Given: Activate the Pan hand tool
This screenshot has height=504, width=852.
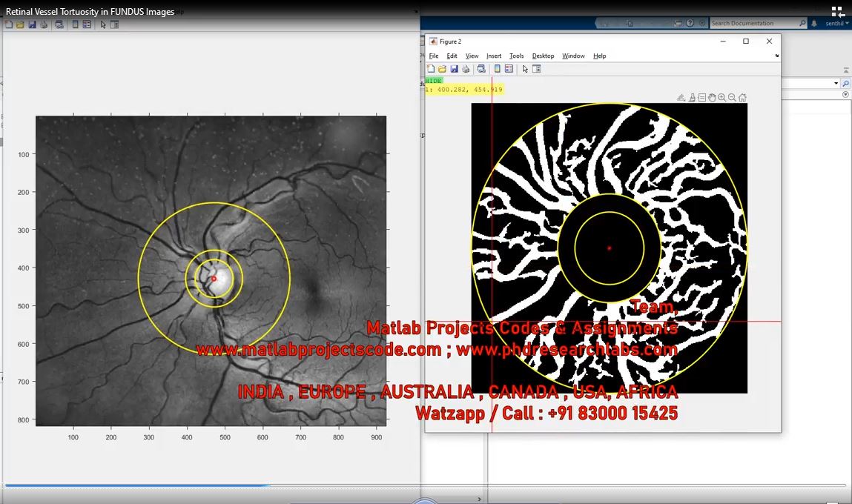Looking at the screenshot, I should [712, 97].
